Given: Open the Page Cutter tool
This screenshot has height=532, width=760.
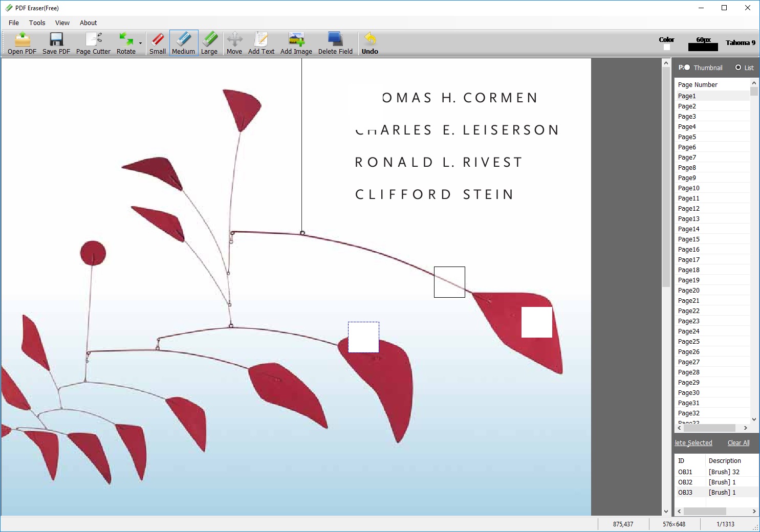Looking at the screenshot, I should point(93,43).
